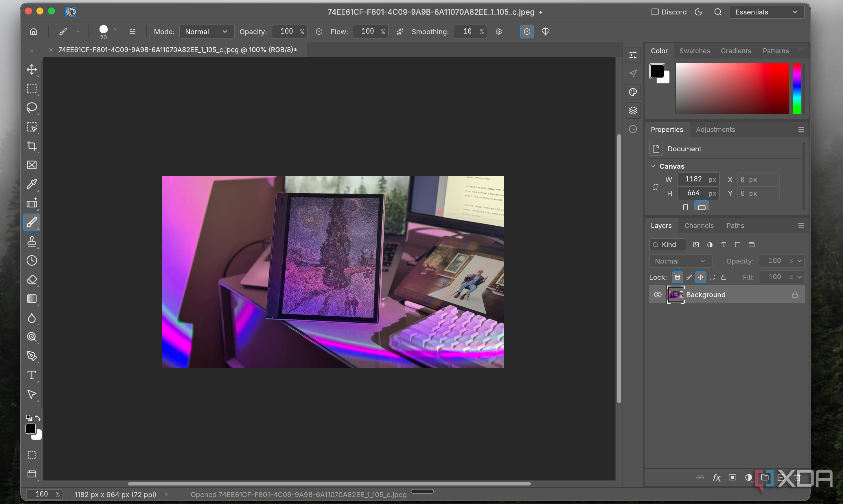Toggle lock transparent pixels button

(x=677, y=277)
